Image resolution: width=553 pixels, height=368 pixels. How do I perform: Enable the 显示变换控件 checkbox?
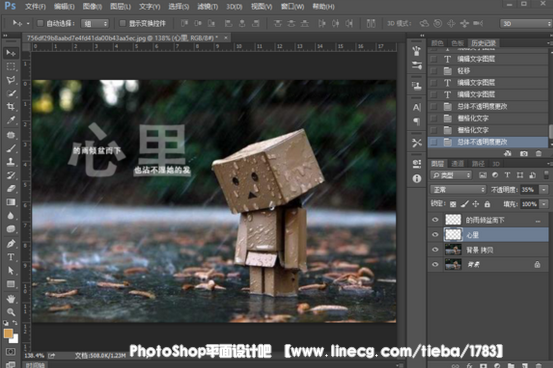[122, 23]
